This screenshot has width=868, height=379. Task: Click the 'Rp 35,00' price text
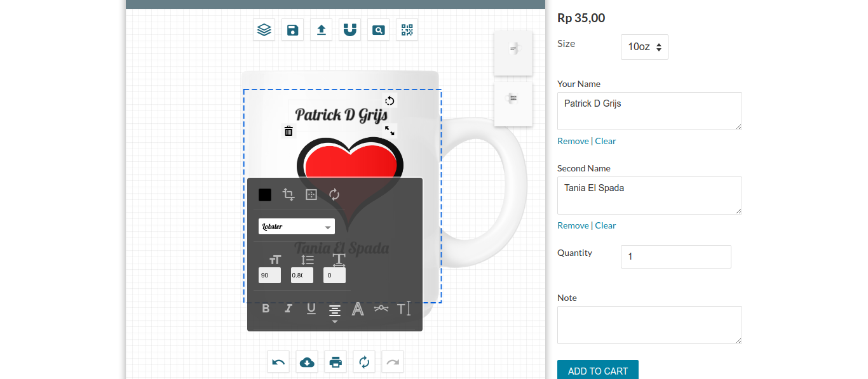coord(581,18)
